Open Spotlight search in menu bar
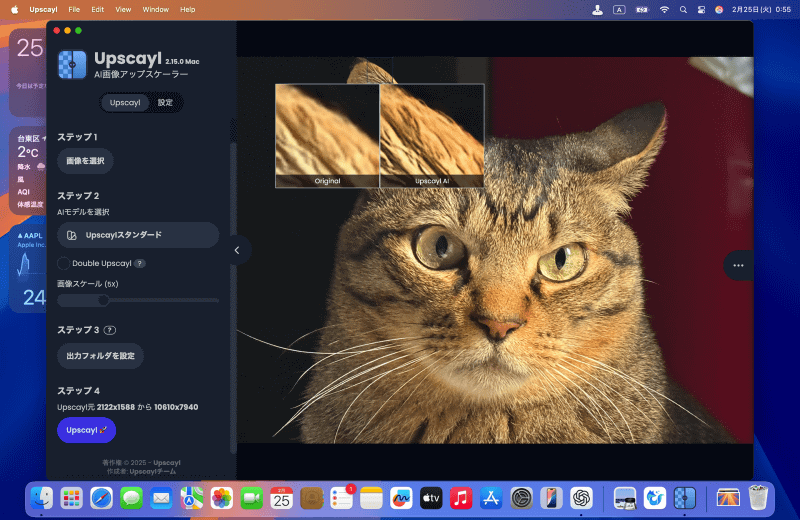The image size is (800, 520). [x=683, y=10]
